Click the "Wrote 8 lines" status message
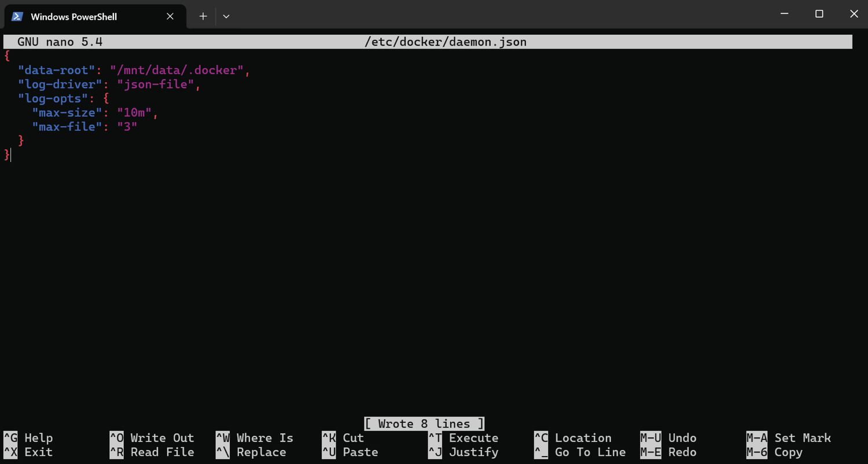Screen dimensions: 868x464 (424, 424)
